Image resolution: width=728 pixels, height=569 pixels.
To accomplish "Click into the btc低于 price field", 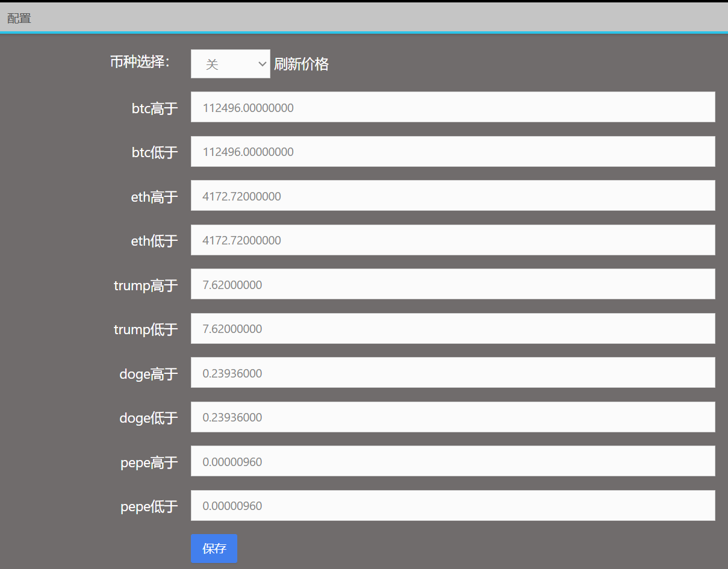I will coord(452,152).
